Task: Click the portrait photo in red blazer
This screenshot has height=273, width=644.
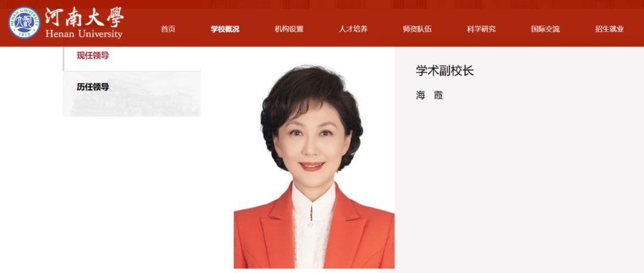Action: [314, 166]
